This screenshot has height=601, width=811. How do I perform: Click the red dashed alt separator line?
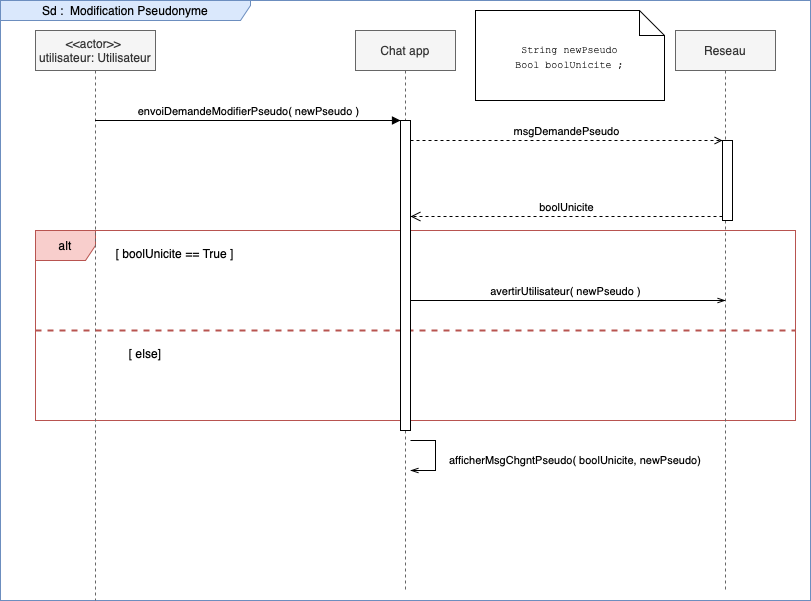(600, 330)
